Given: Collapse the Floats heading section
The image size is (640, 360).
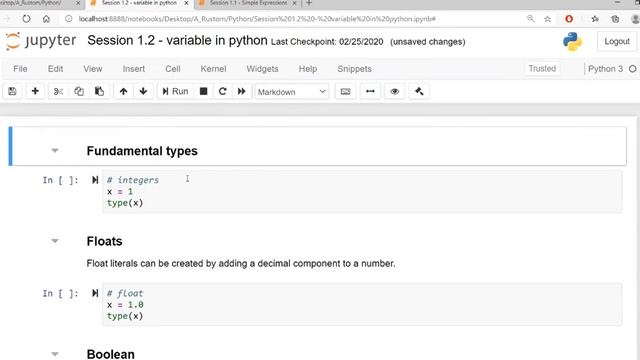Looking at the screenshot, I should click(55, 241).
